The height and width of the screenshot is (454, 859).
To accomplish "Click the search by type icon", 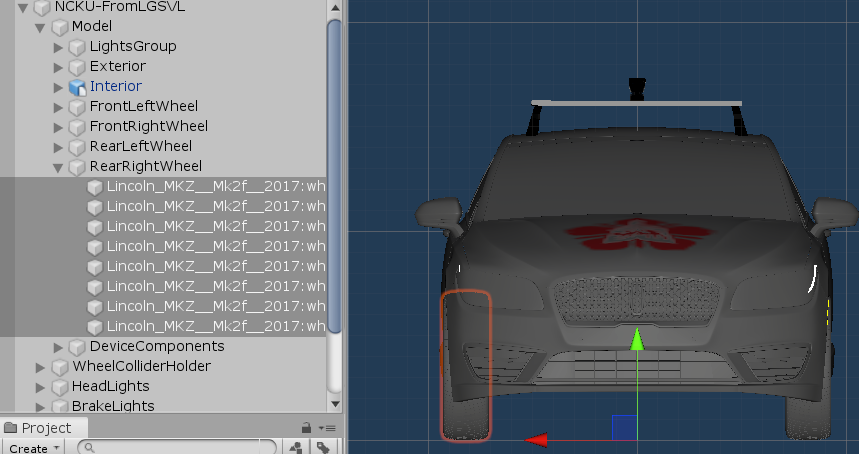I will pos(296,448).
